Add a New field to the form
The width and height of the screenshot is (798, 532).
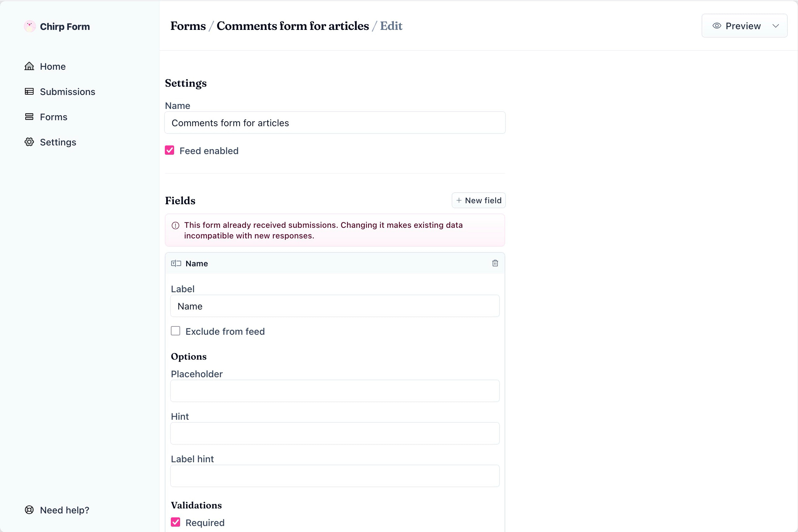(x=478, y=200)
